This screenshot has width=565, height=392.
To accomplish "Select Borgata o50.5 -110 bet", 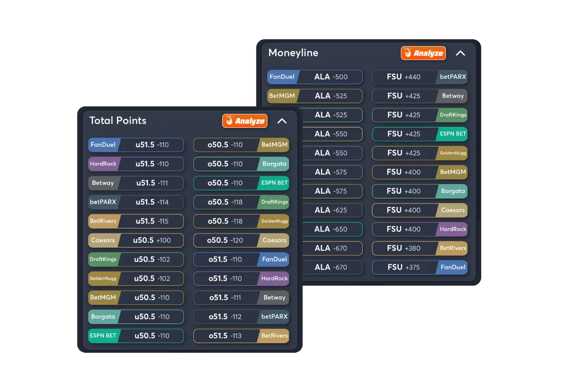I will tap(241, 164).
